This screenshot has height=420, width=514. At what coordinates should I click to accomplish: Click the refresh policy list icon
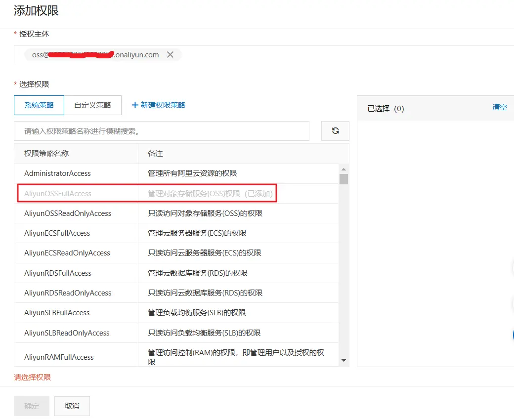[336, 131]
